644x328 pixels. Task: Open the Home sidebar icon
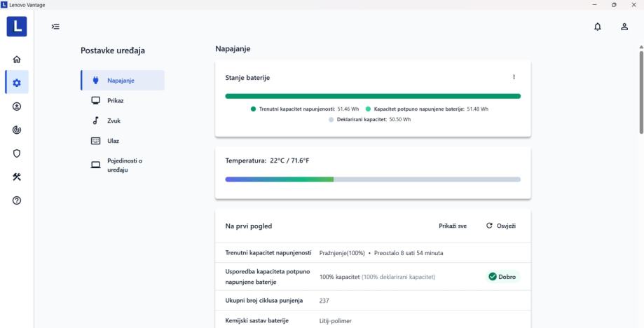pyautogui.click(x=17, y=60)
